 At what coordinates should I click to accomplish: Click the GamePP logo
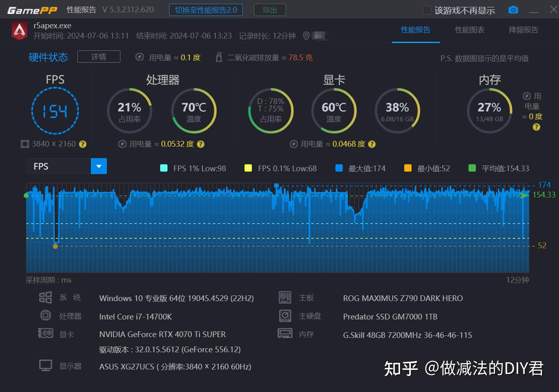click(x=32, y=10)
